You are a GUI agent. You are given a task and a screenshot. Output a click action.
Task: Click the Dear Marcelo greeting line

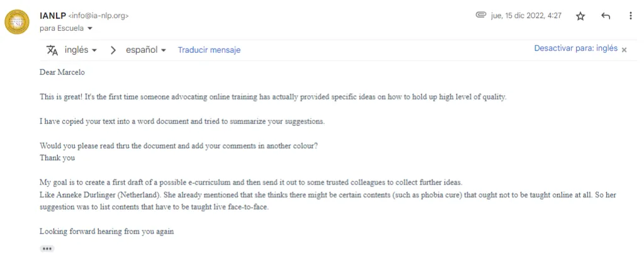click(62, 73)
